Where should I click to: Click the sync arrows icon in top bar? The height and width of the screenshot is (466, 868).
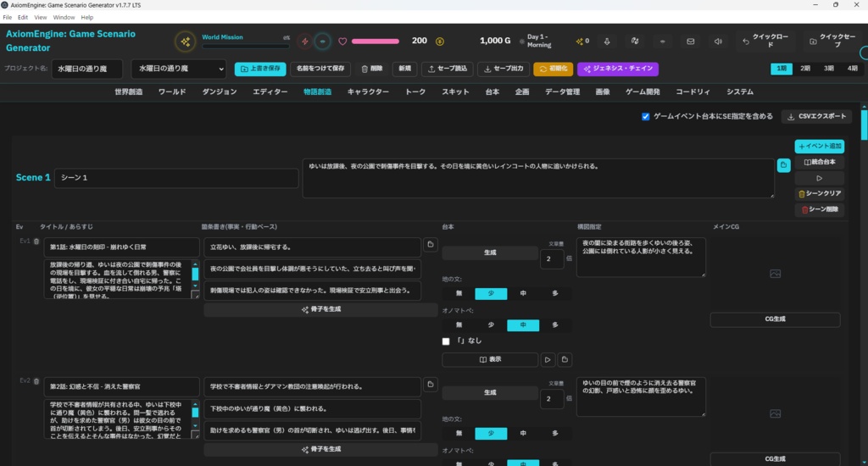(635, 42)
